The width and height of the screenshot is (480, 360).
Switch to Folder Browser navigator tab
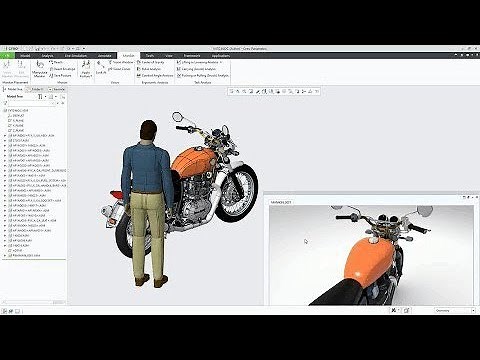pyautogui.click(x=37, y=89)
